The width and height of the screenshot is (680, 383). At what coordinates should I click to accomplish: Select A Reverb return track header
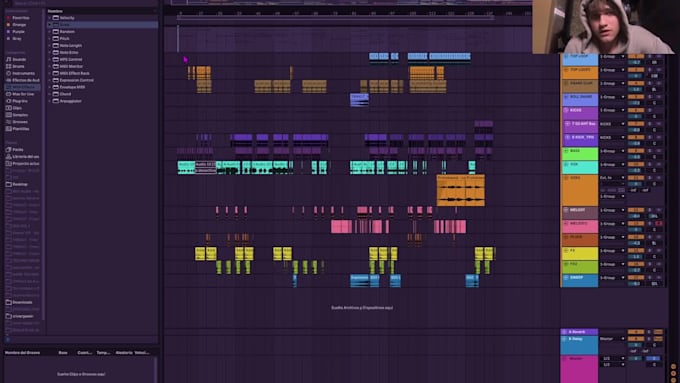[x=579, y=332]
